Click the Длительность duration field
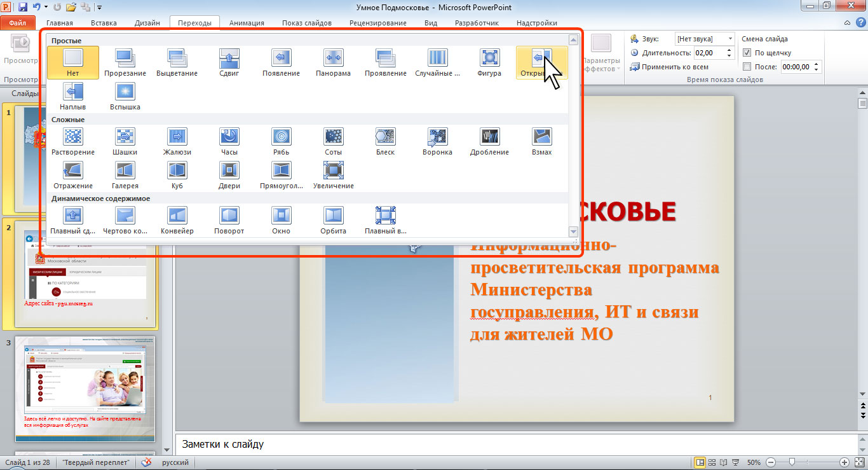 click(x=709, y=53)
